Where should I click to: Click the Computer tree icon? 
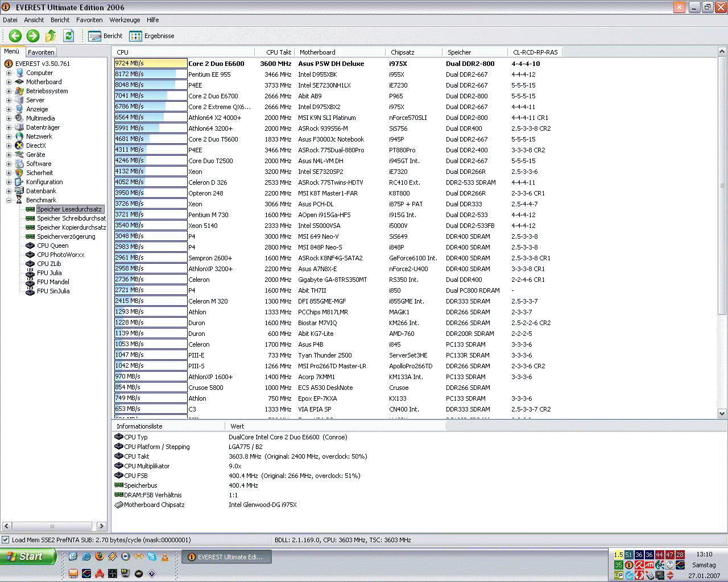(x=19, y=73)
